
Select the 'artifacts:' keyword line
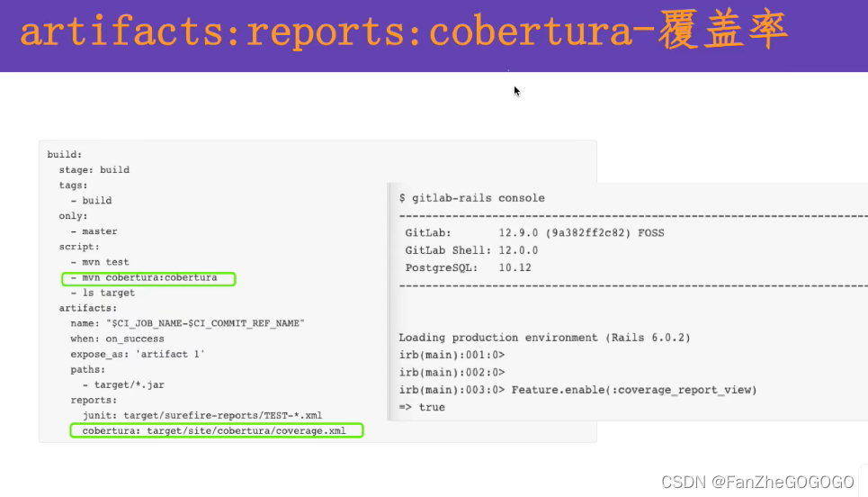point(88,309)
